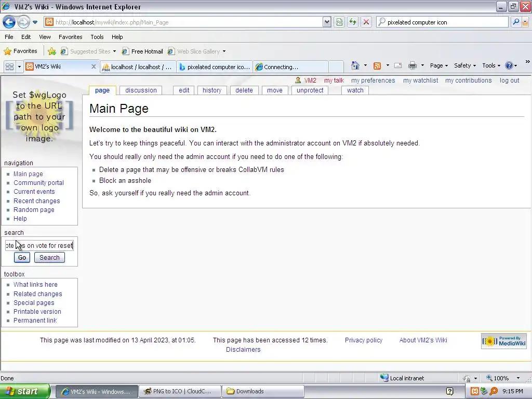
Task: Switch to PNG to ICO CloudConvert taskbar window
Action: click(180, 391)
